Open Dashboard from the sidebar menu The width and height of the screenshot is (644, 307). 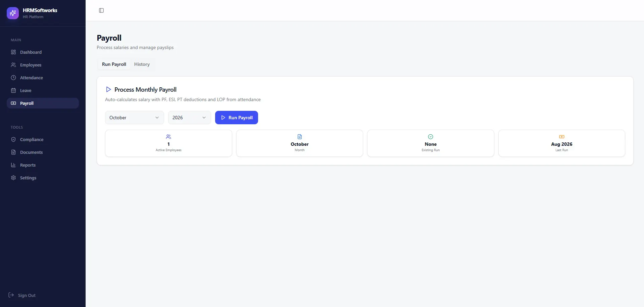pyautogui.click(x=43, y=52)
